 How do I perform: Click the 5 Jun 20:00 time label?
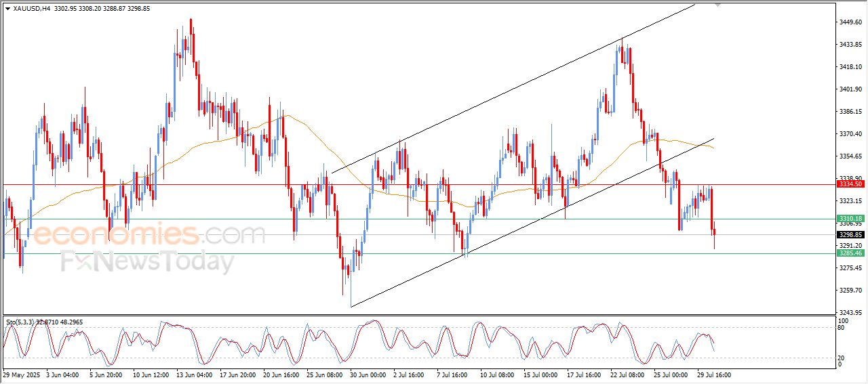(x=106, y=374)
